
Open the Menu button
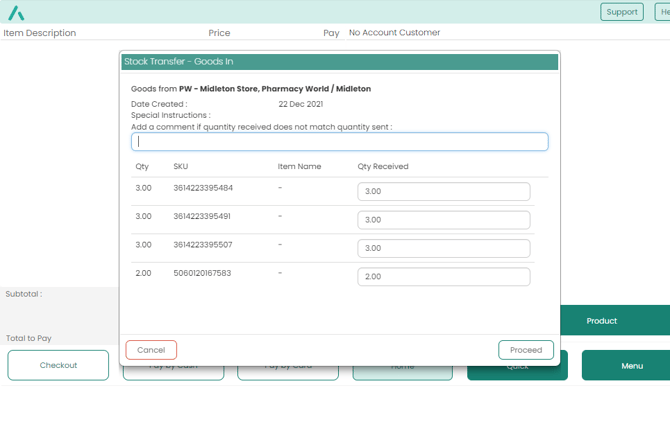(630, 367)
